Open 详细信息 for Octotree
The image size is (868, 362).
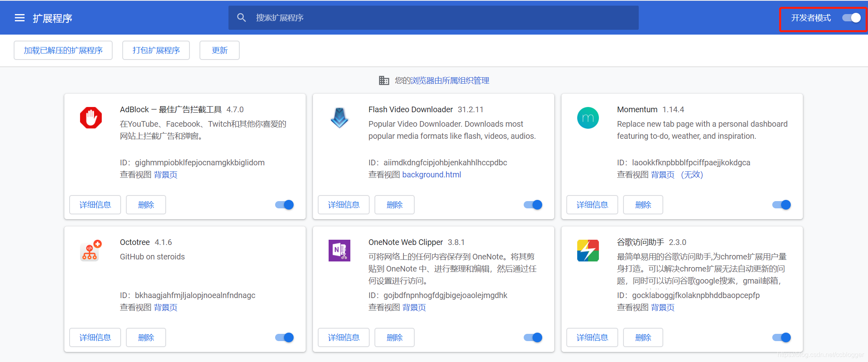(95, 337)
